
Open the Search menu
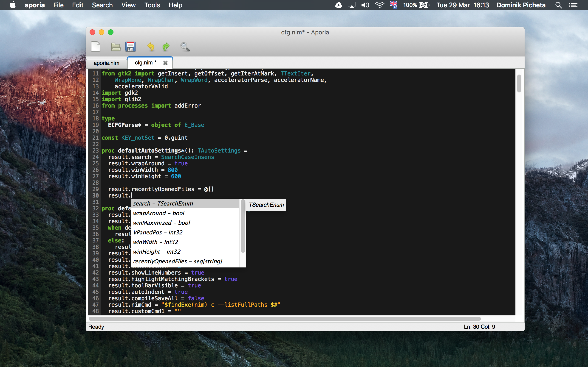pyautogui.click(x=102, y=5)
